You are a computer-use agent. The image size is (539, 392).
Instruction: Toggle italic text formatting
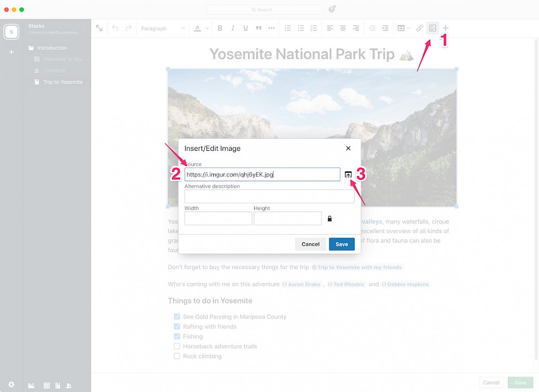(x=233, y=28)
